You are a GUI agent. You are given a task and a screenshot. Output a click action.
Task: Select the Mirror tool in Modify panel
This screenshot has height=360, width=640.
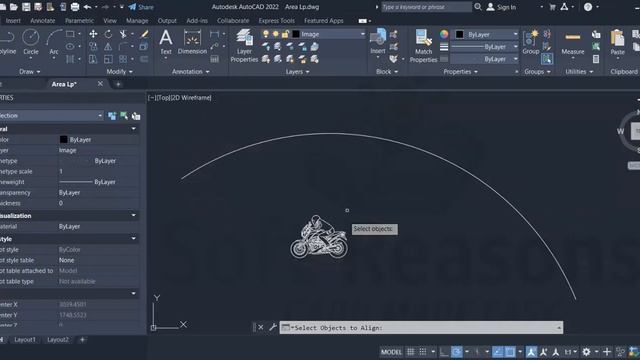tap(108, 47)
